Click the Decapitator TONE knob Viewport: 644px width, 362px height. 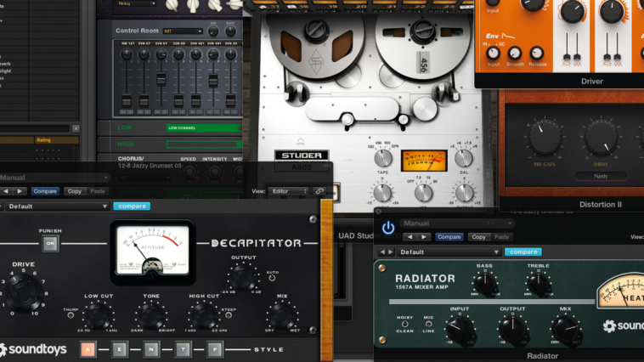[150, 316]
